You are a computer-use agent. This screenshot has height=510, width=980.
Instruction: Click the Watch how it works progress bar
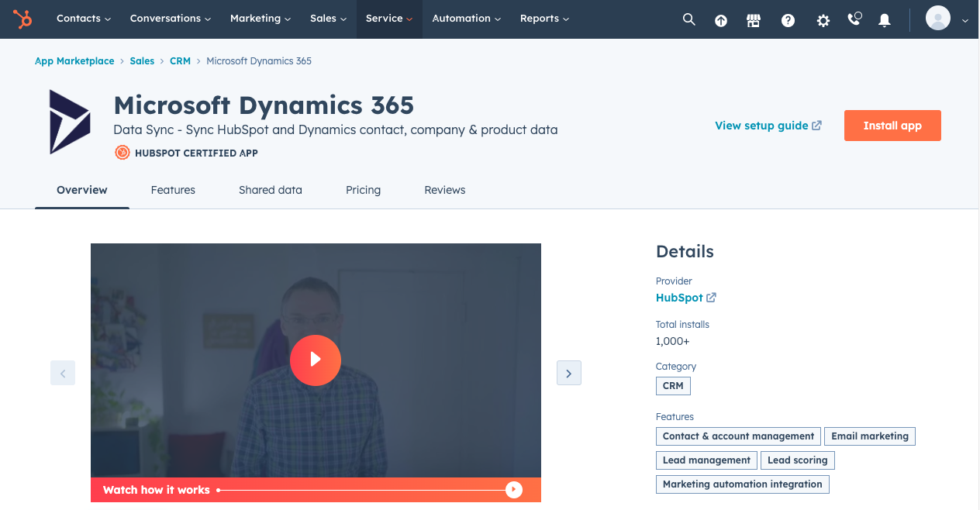[364, 490]
